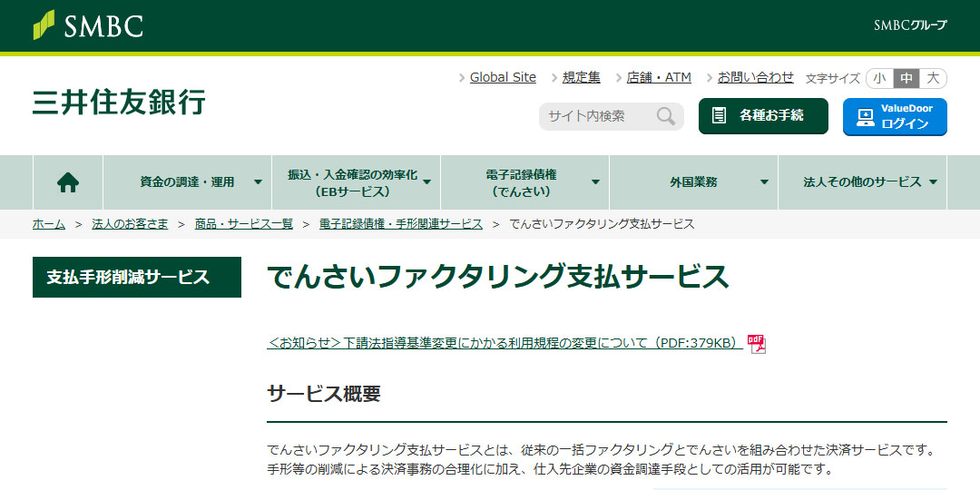Set text size to 小

tap(879, 78)
